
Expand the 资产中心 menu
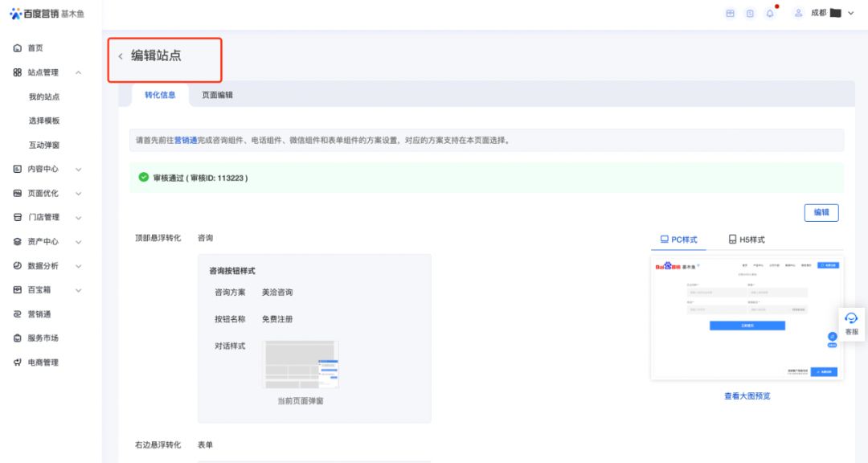pyautogui.click(x=78, y=242)
